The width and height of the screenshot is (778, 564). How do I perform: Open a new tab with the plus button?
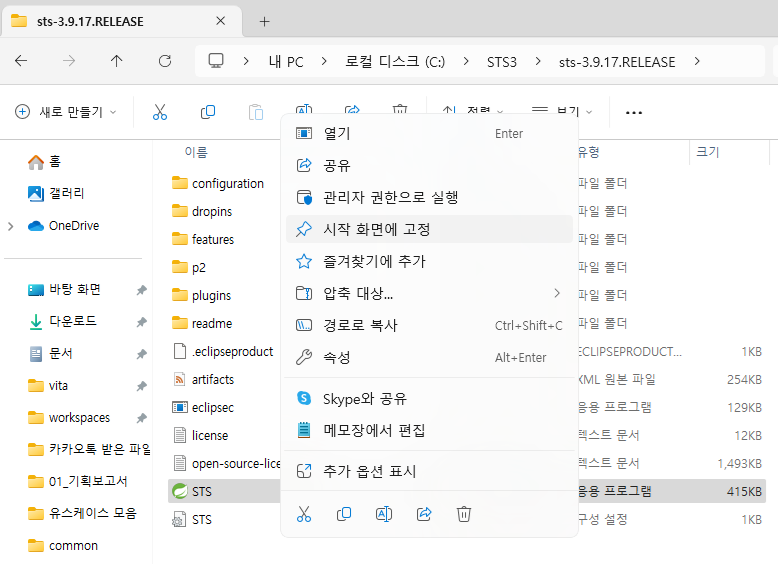coord(264,21)
